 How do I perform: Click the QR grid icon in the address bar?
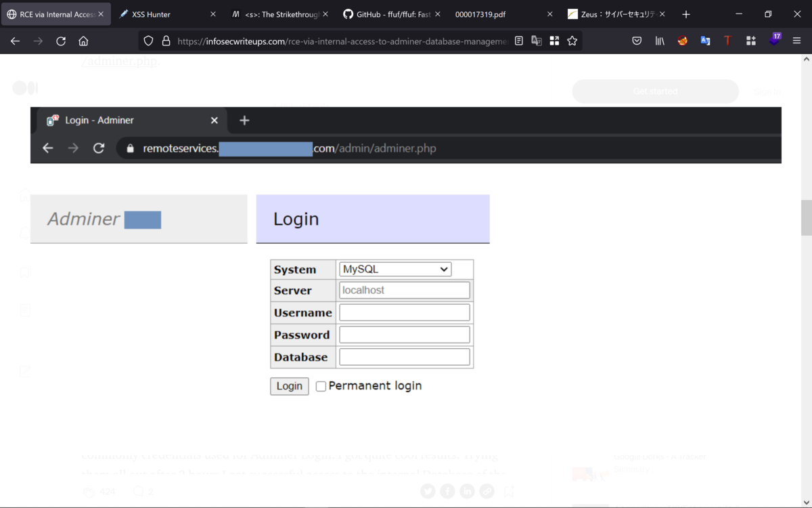[554, 41]
